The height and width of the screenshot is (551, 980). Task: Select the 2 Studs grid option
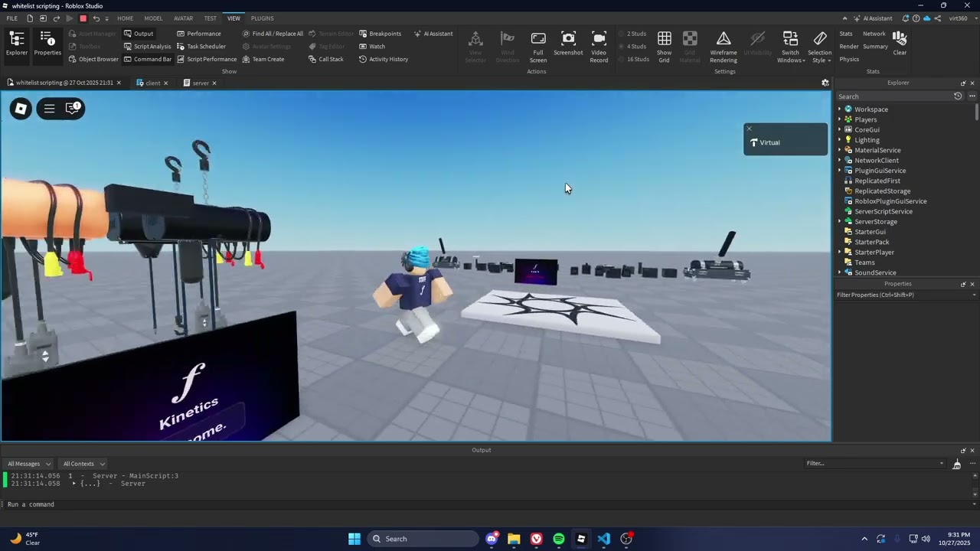pos(632,34)
